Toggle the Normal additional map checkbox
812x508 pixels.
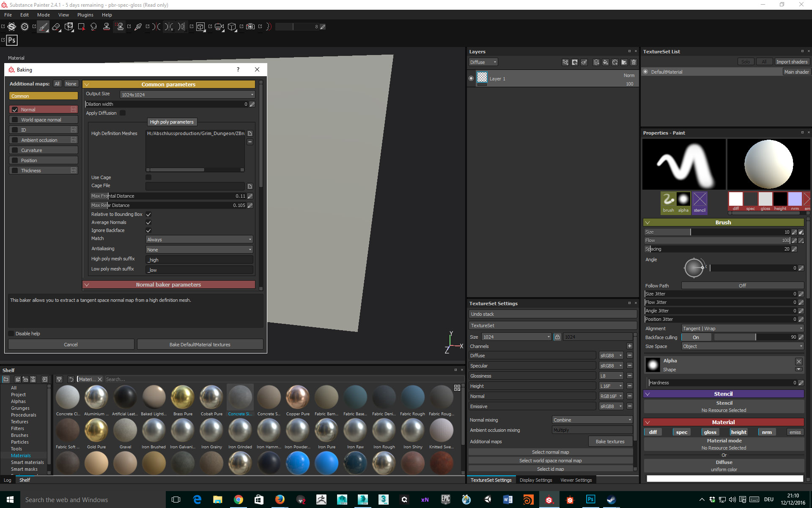pos(15,110)
